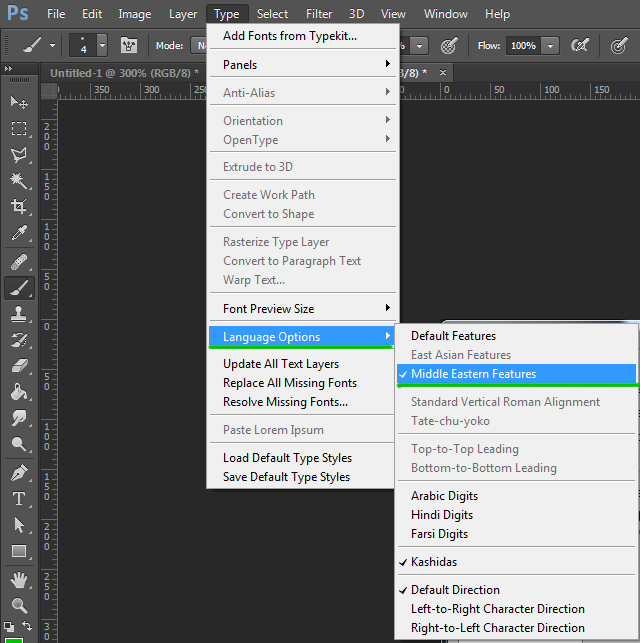
Task: Select the Rectangle shape tool
Action: [x=19, y=551]
